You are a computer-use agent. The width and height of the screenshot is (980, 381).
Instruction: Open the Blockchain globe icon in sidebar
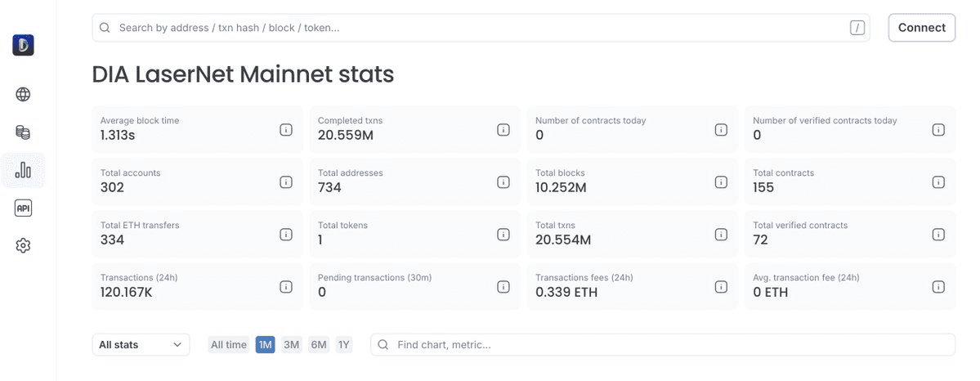tap(23, 94)
